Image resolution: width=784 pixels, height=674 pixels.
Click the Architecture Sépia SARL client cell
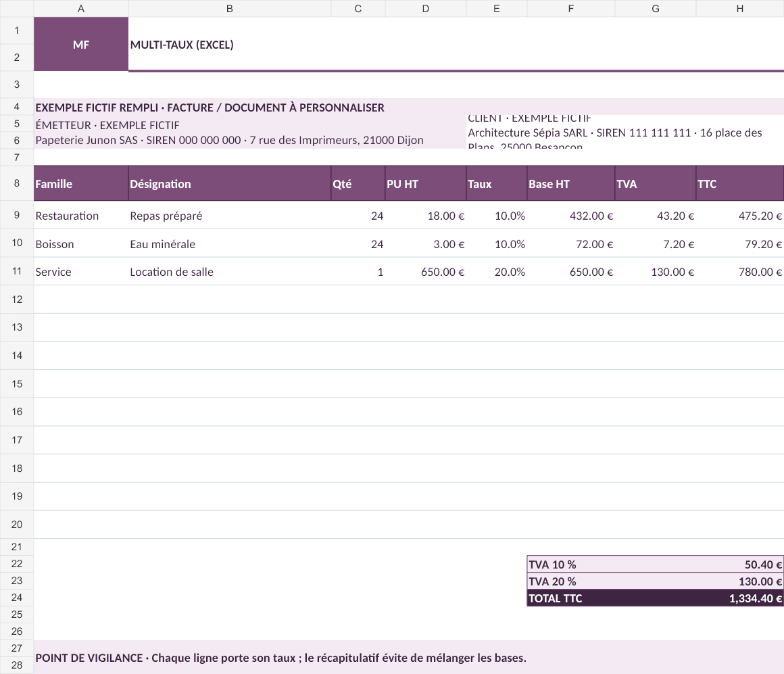(x=625, y=133)
